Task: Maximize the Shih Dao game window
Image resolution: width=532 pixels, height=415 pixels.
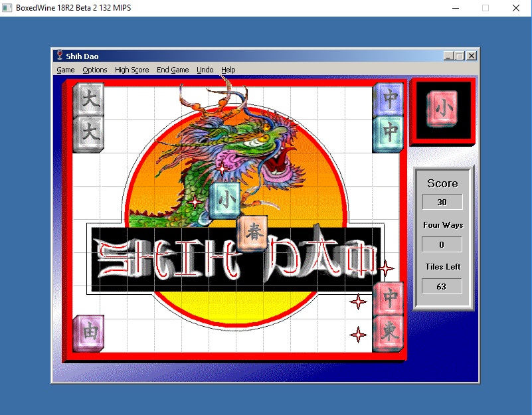Action: pyautogui.click(x=460, y=56)
